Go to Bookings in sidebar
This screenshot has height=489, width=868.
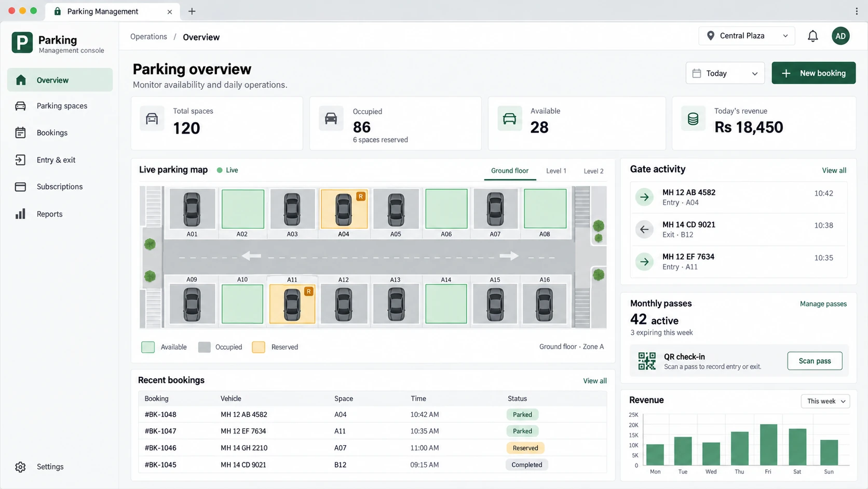pyautogui.click(x=60, y=133)
